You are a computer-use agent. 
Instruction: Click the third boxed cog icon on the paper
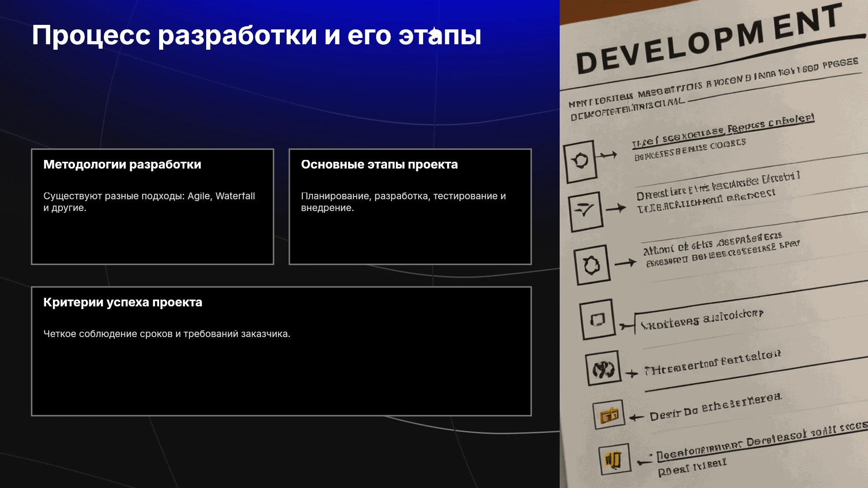tap(592, 265)
